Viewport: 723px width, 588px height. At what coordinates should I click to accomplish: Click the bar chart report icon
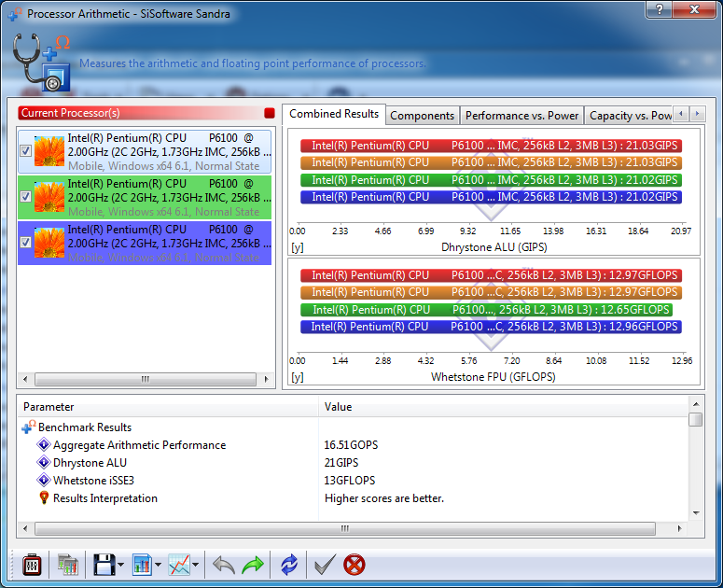coord(142,565)
